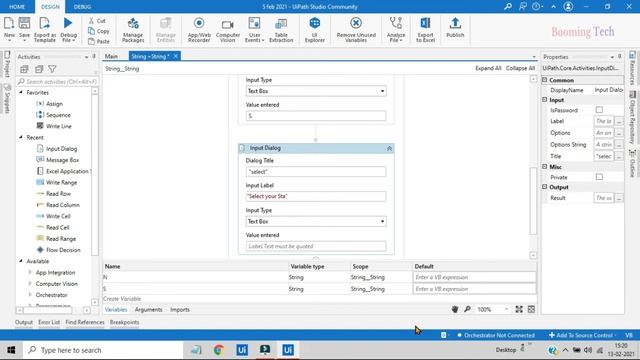Screen dimensions: 640x360
Task: Click Add To Source Control
Action: tap(581, 335)
